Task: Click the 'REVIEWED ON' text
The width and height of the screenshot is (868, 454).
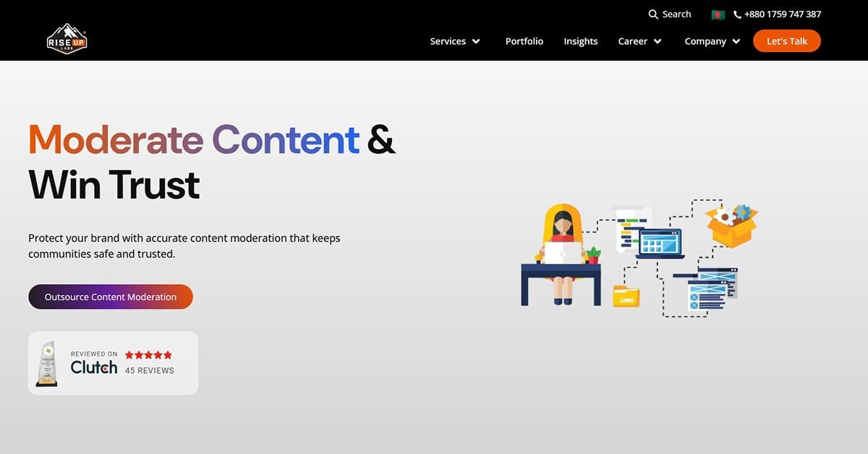Action: [x=94, y=354]
